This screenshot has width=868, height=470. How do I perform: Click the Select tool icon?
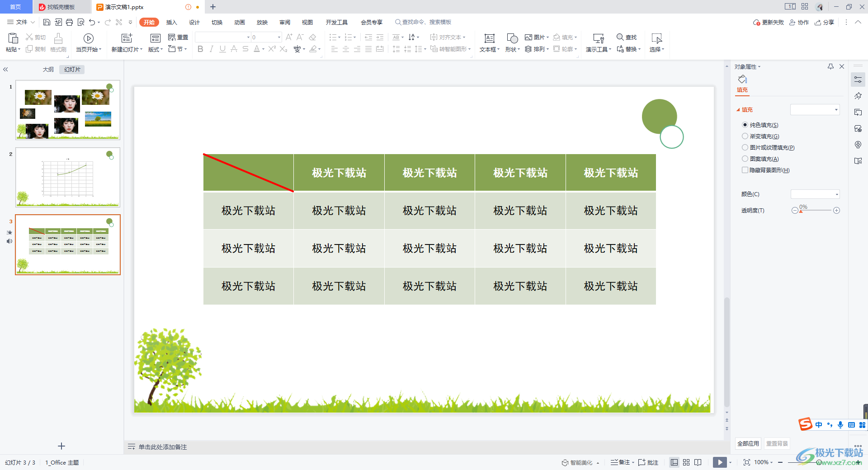(x=656, y=38)
